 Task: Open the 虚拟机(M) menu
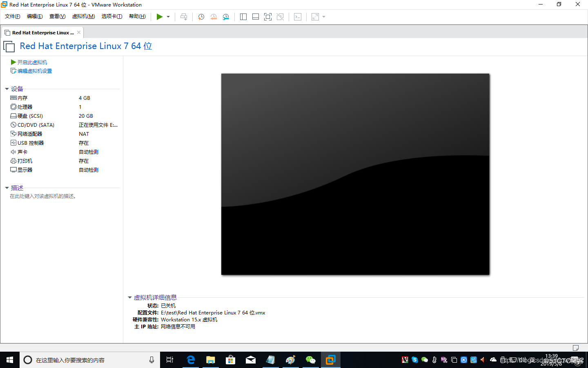(83, 16)
